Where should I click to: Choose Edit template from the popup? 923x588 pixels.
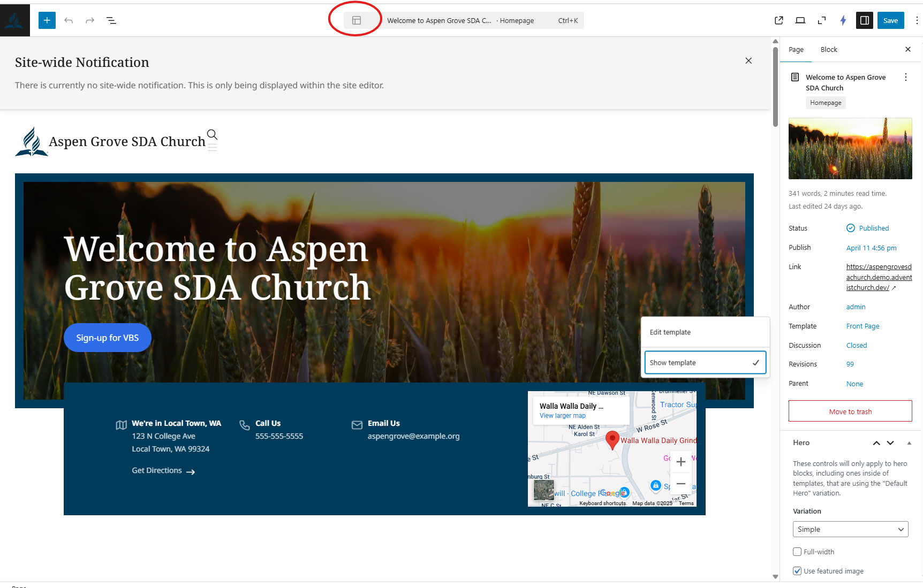coord(705,332)
